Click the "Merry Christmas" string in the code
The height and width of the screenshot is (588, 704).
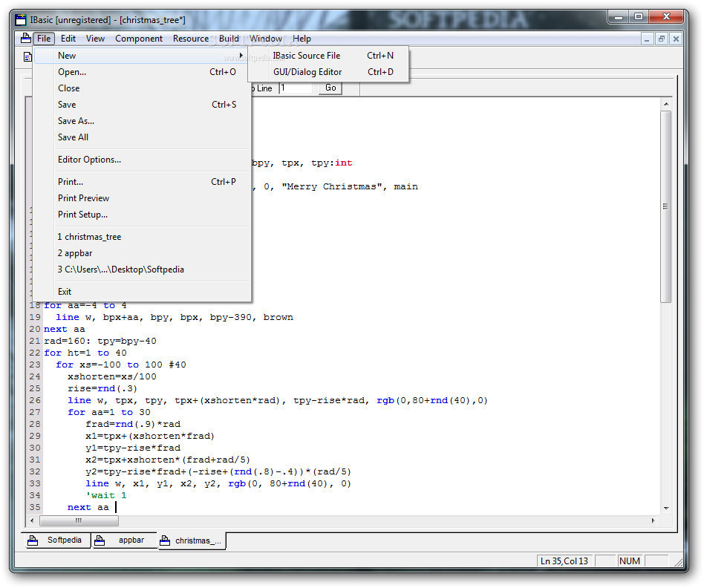point(332,187)
